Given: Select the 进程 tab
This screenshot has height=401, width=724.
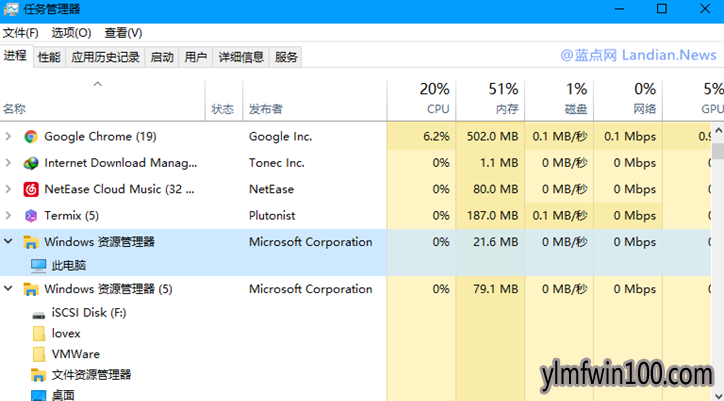Looking at the screenshot, I should click(16, 56).
